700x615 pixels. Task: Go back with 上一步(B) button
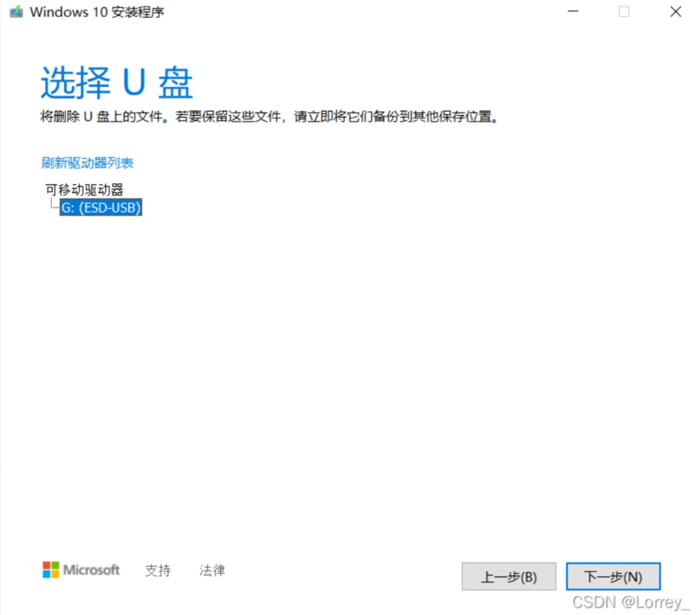[509, 577]
